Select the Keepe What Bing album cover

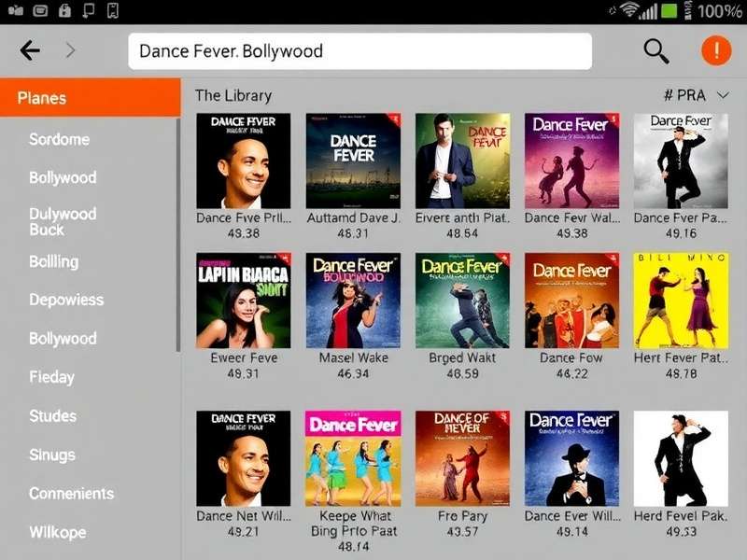pos(353,457)
